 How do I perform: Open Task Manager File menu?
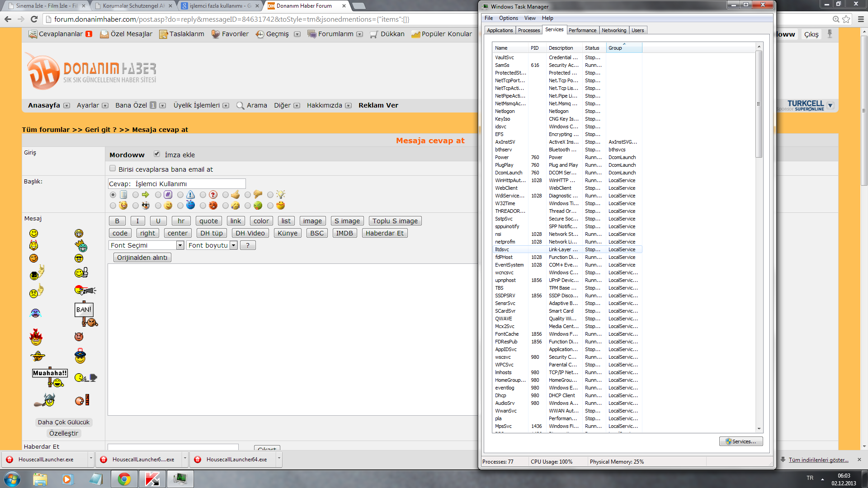(489, 18)
